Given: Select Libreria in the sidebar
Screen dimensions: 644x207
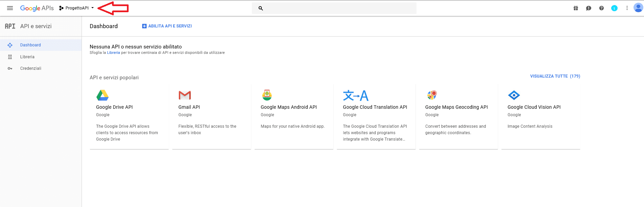Looking at the screenshot, I should 41,57.
